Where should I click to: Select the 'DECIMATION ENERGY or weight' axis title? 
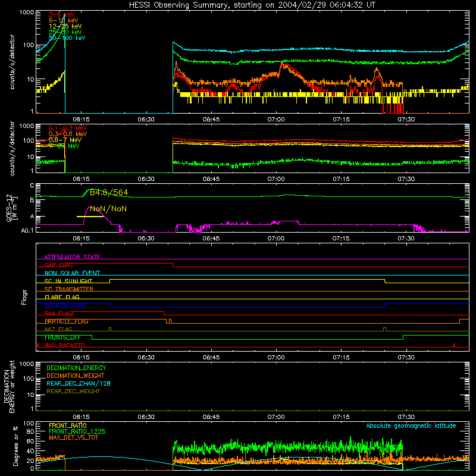9,387
